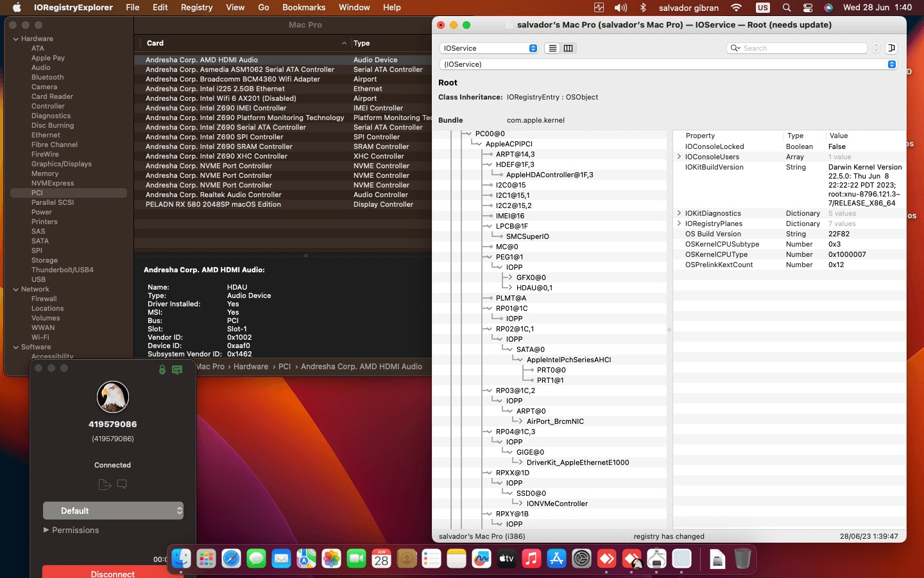This screenshot has height=578, width=924.
Task: Select the PELADN RX 580 card row
Action: tap(282, 204)
